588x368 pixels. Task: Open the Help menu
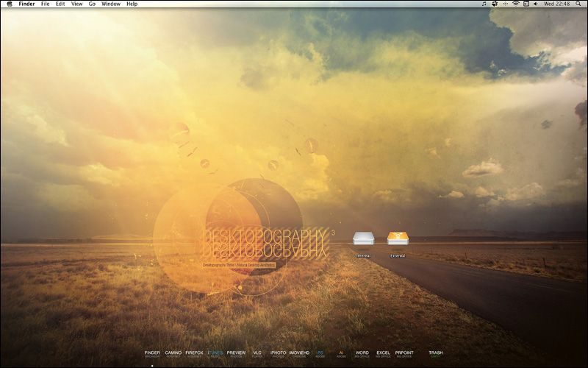point(132,4)
